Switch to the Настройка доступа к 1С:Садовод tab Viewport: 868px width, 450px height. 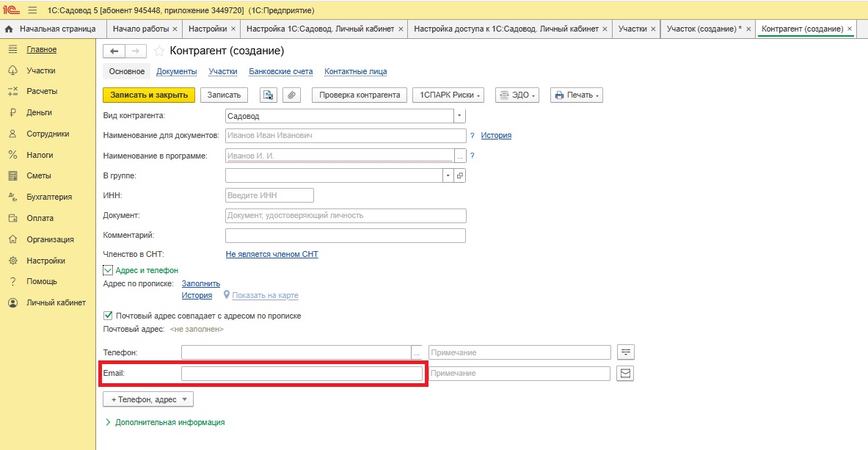click(x=506, y=29)
